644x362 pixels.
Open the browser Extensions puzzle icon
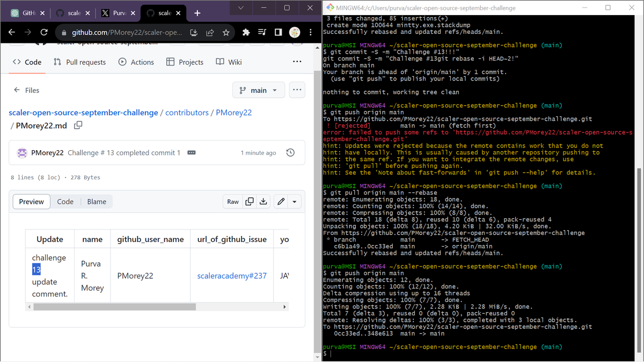pos(246,33)
